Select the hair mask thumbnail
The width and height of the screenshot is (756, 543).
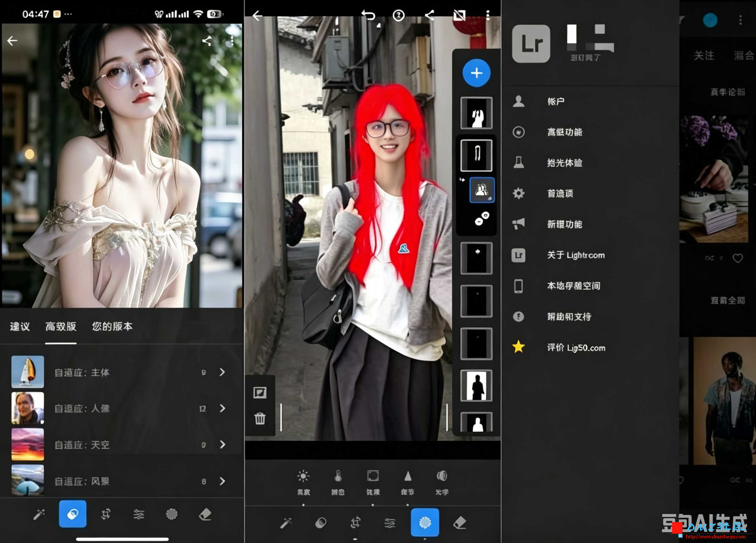[476, 155]
